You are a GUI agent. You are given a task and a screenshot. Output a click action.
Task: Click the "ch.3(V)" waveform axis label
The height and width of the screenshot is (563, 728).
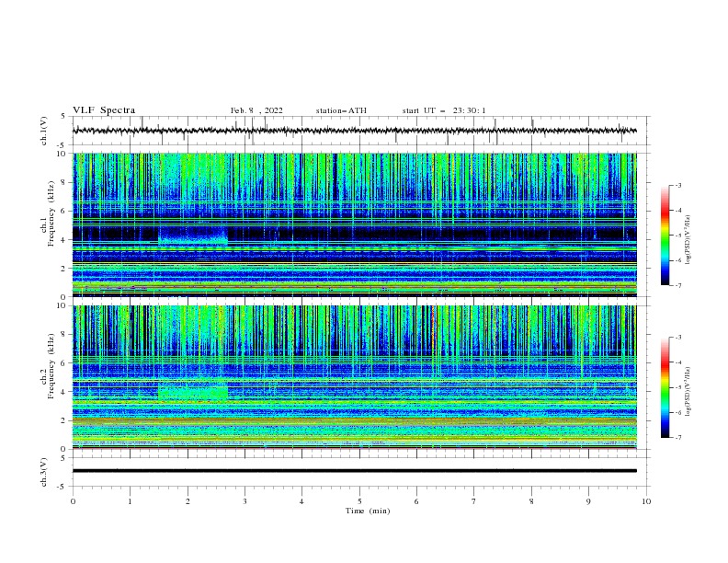coord(44,472)
